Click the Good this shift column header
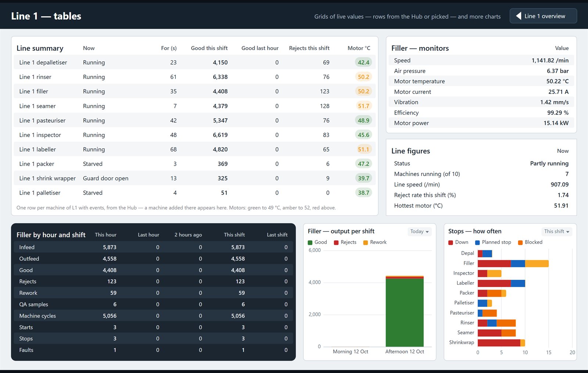Screen dimensions: 588x373 (209, 48)
